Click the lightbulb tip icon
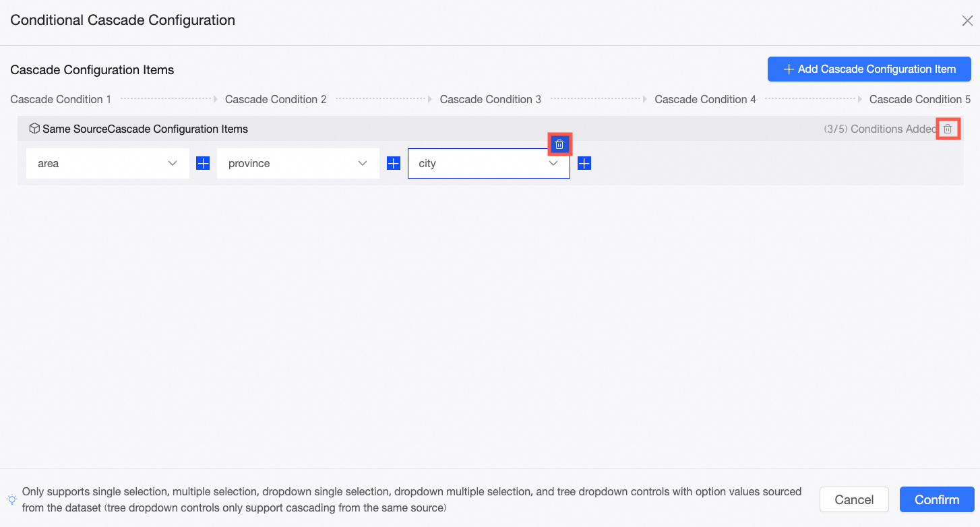Screen dimensions: 980x527 (x=12, y=500)
